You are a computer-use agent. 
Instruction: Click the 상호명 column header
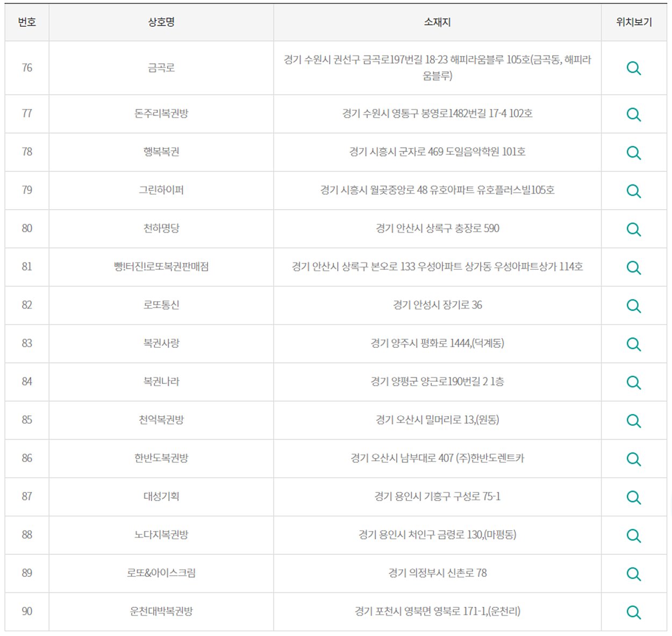click(x=161, y=22)
